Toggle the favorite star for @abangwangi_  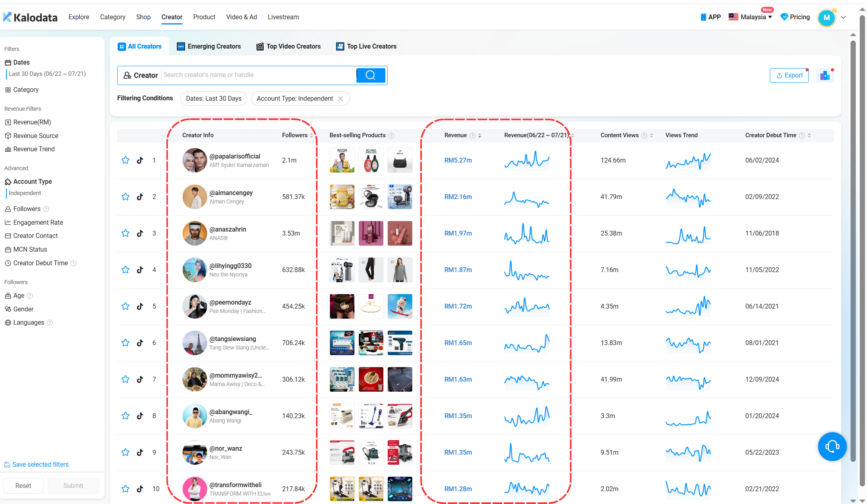point(125,416)
